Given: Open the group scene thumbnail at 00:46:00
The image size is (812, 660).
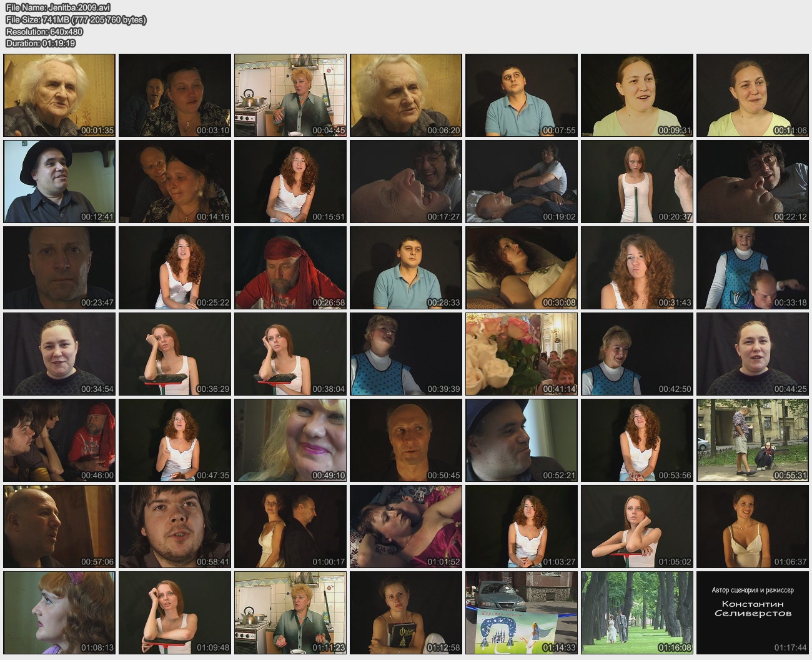Looking at the screenshot, I should point(59,440).
